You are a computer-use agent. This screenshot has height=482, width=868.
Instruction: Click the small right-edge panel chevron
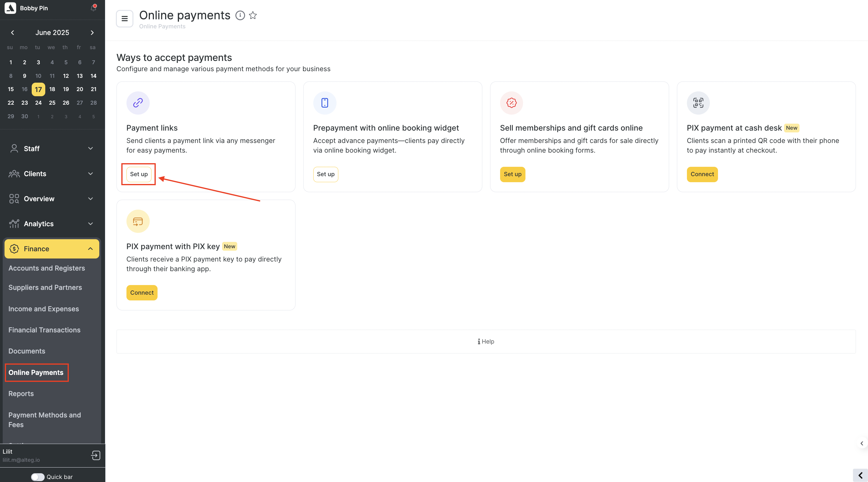pos(862,443)
